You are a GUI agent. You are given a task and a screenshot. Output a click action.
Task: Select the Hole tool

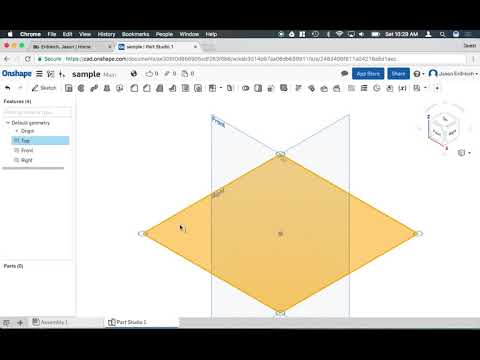tap(198, 88)
